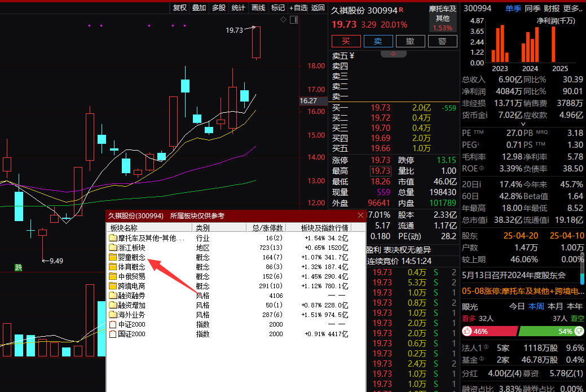Switch sentiment view to 今日
The height and width of the screenshot is (392, 586).
pos(517,306)
